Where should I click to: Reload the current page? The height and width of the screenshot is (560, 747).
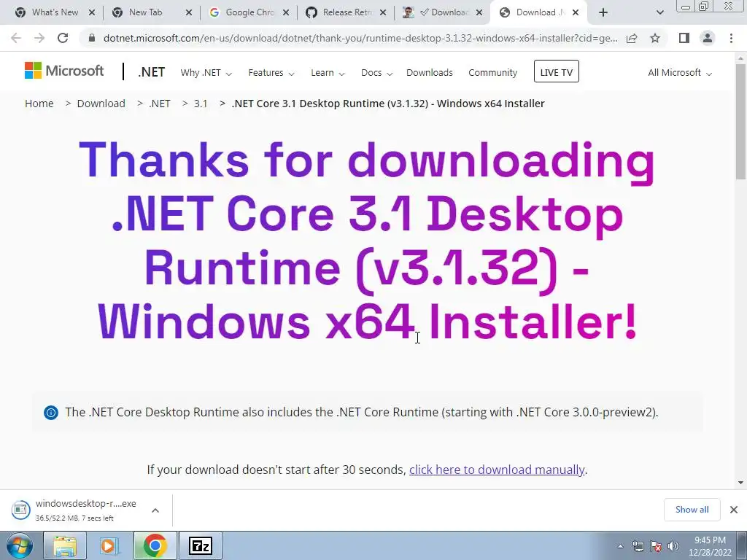click(x=63, y=38)
